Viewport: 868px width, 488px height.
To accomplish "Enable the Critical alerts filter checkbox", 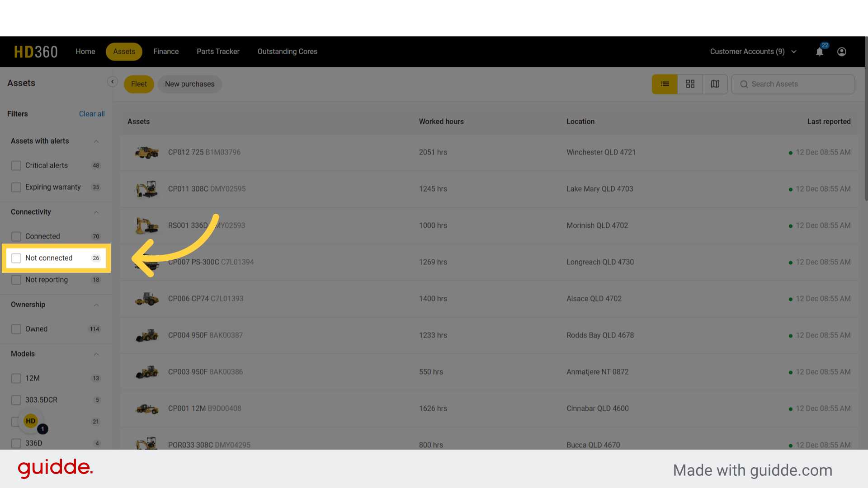I will point(16,165).
